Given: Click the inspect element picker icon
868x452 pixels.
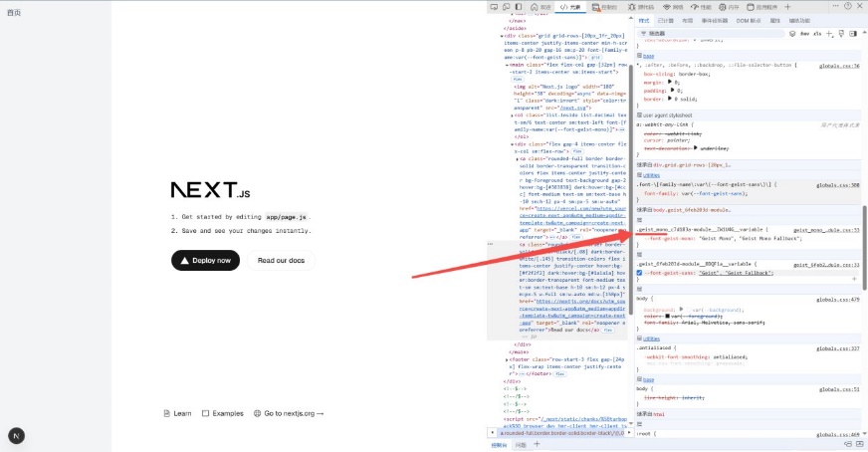Looking at the screenshot, I should coord(494,6).
